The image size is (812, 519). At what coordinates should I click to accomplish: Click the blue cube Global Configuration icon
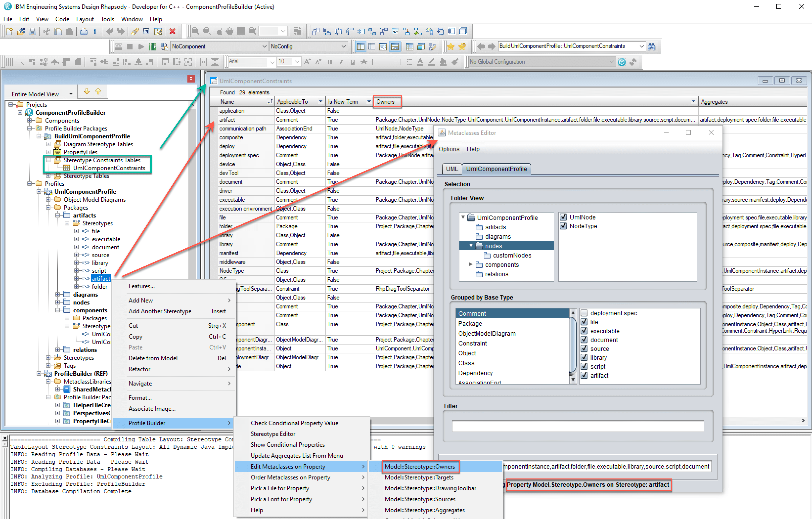click(x=622, y=62)
